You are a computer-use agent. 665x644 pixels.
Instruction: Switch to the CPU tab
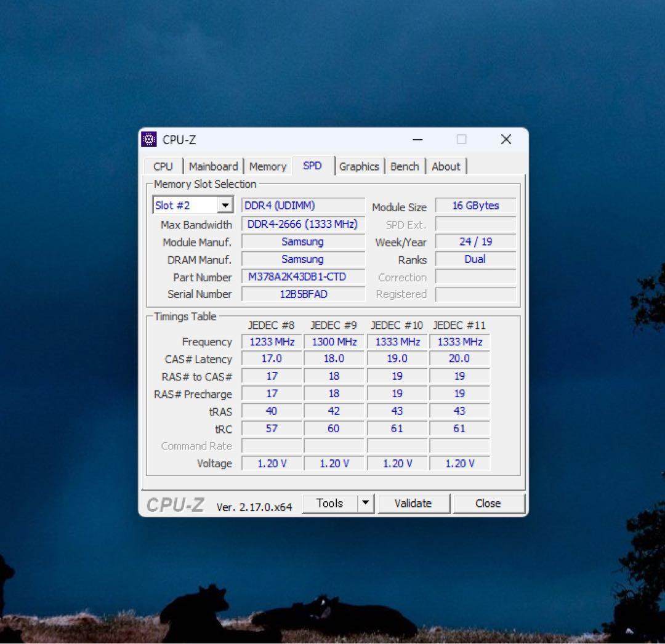tap(162, 166)
